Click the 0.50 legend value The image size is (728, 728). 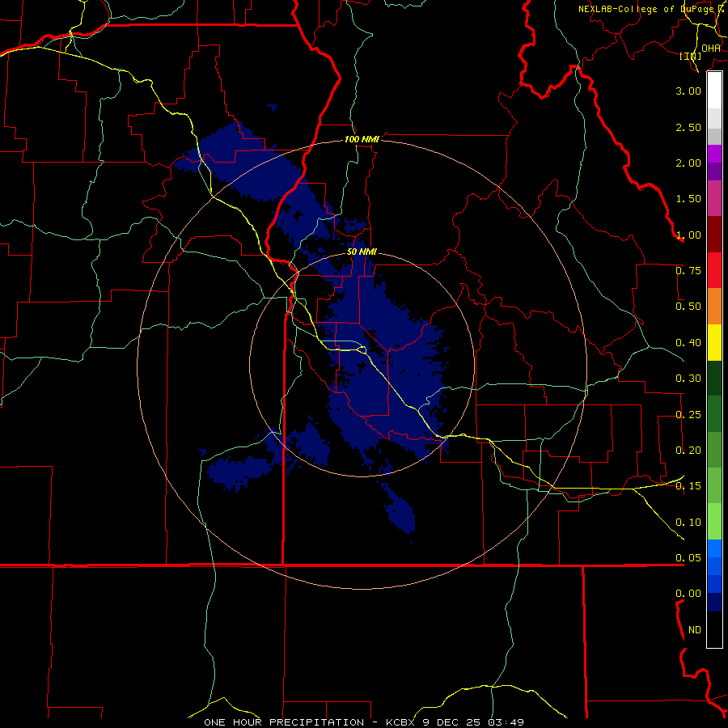pyautogui.click(x=688, y=307)
